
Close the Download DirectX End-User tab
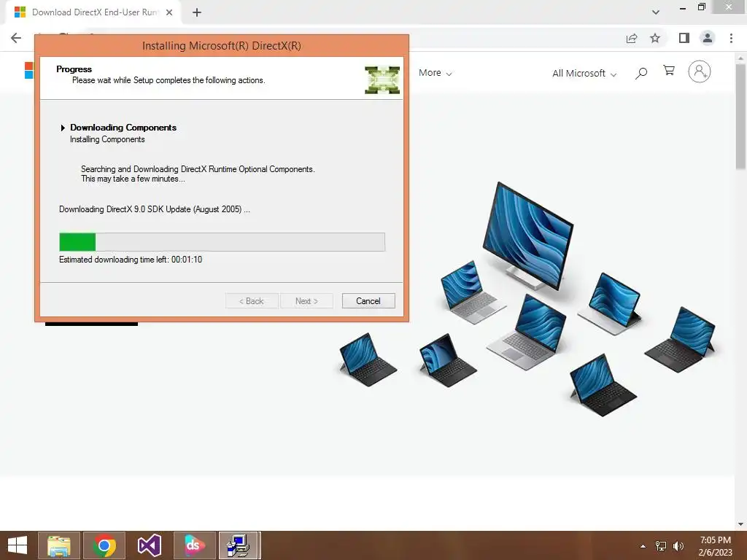169,12
